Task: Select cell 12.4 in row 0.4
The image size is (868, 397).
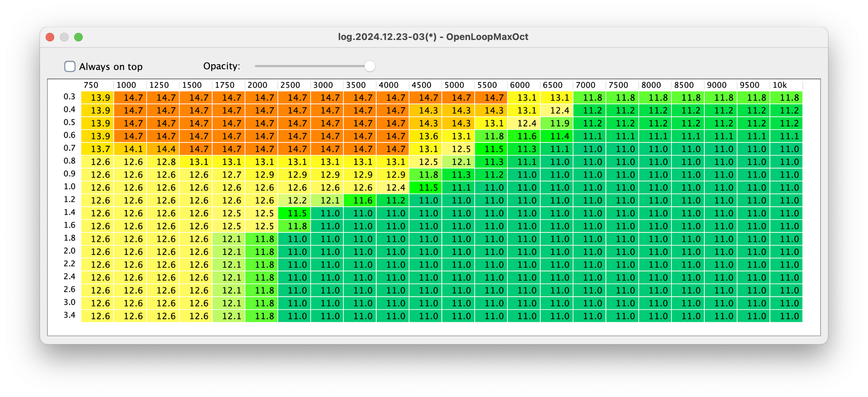Action: coord(557,111)
